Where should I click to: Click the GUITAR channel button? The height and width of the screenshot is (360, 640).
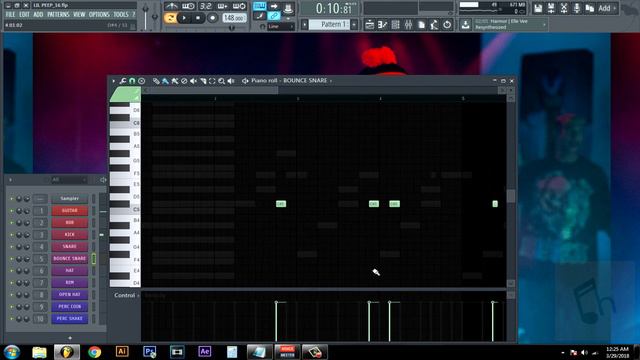(x=69, y=211)
